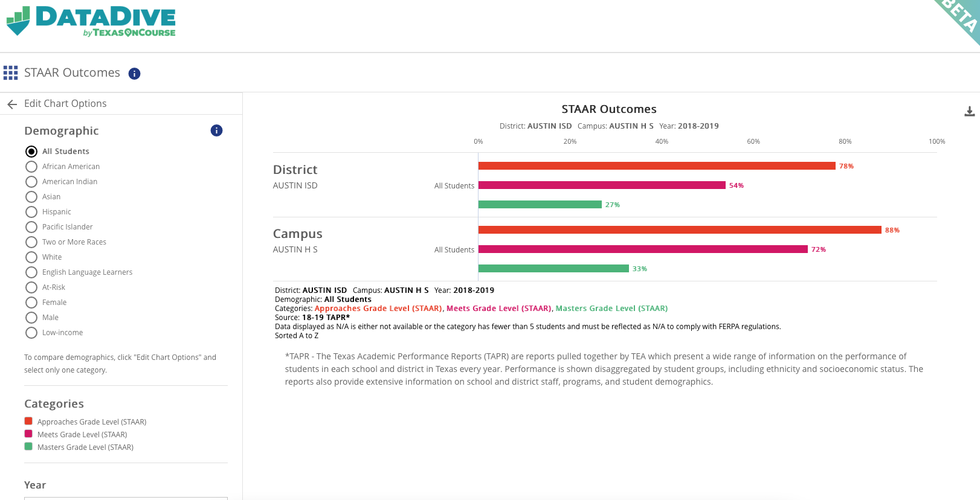Click AUSTIN H S campus name
This screenshot has width=980, height=500.
295,250
